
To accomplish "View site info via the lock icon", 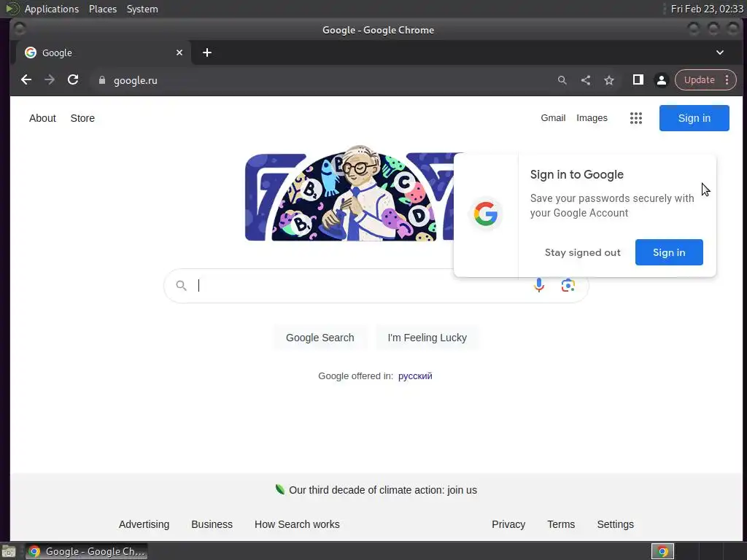I will 101,80.
